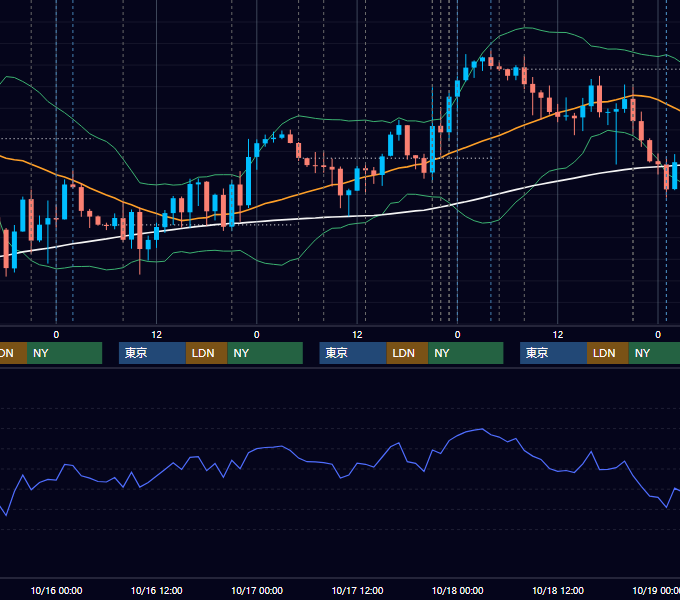Click hour label 0 above 10/16 00:00
Image resolution: width=680 pixels, height=600 pixels.
(x=56, y=335)
